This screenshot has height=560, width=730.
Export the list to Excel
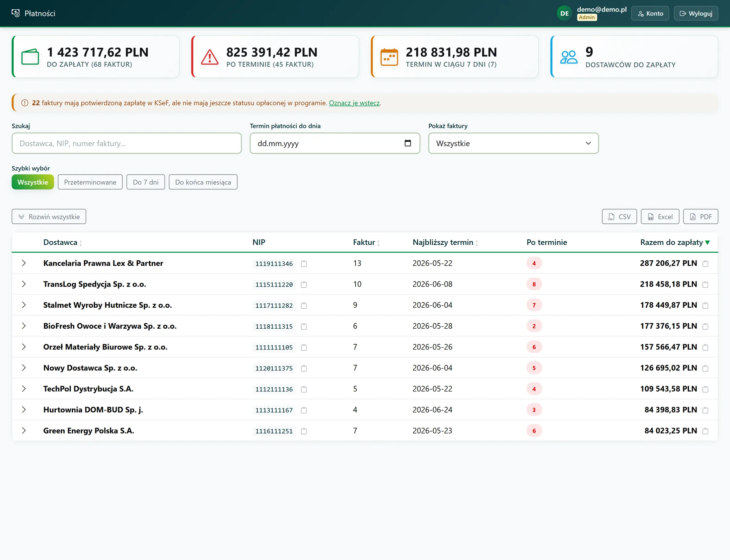click(660, 217)
